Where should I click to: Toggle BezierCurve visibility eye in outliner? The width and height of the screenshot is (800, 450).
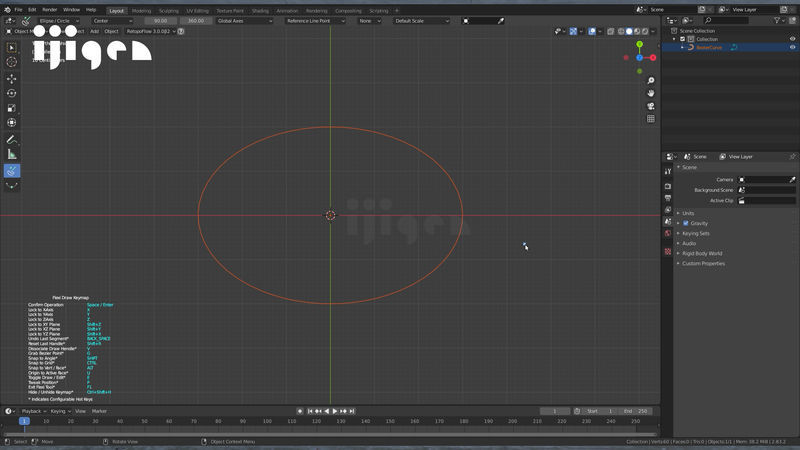point(792,47)
